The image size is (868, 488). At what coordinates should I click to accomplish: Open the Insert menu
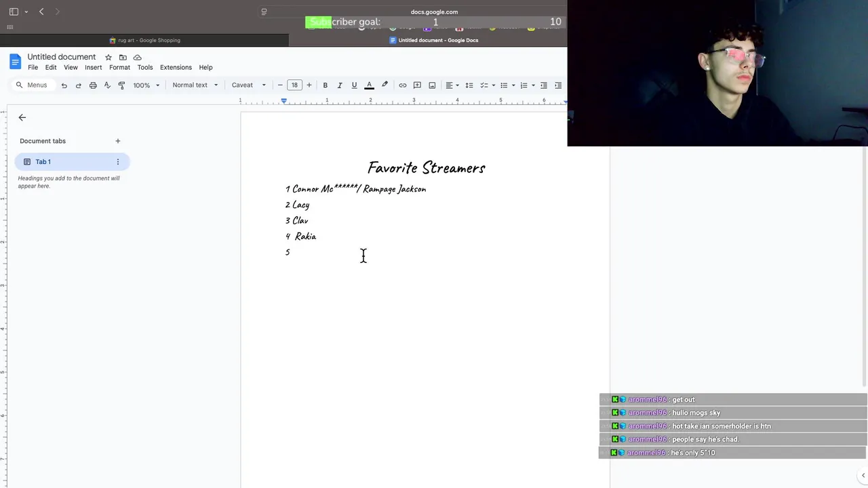click(x=94, y=68)
